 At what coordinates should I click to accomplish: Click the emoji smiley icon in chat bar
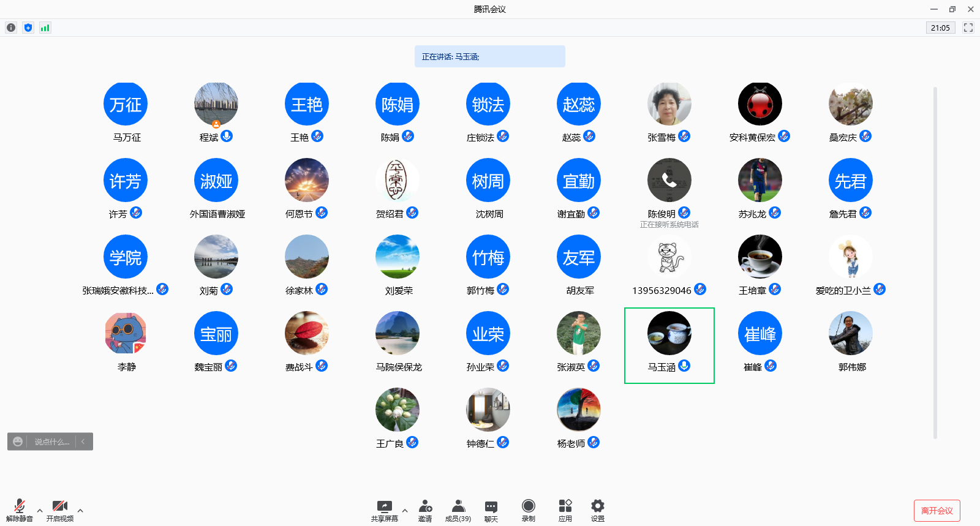18,441
